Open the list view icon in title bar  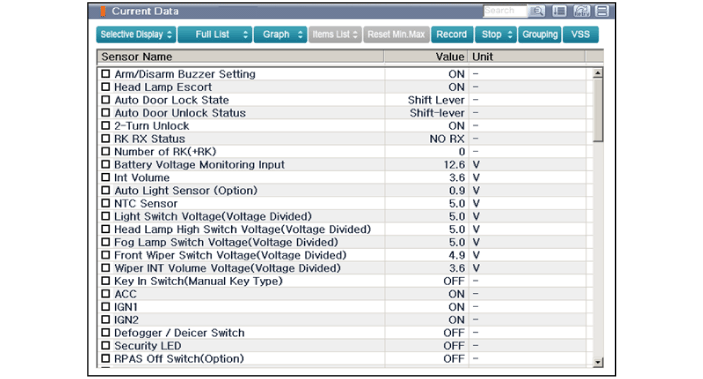click(559, 11)
